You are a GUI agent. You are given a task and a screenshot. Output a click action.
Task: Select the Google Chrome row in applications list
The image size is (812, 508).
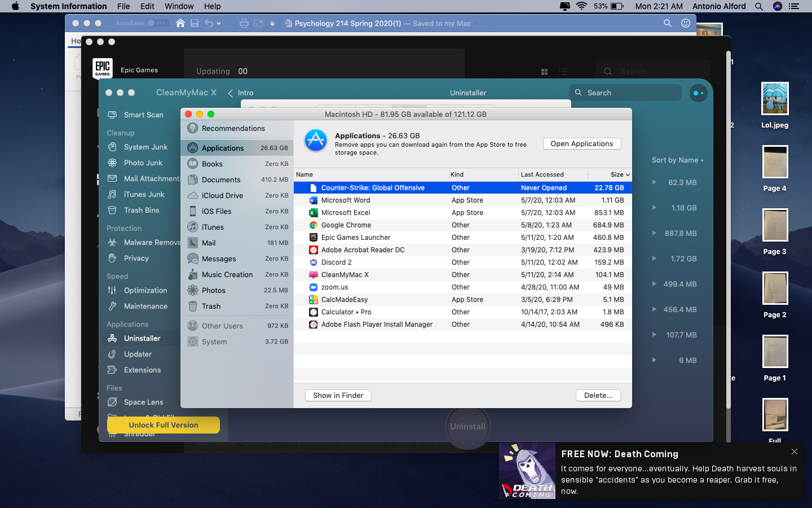point(462,225)
